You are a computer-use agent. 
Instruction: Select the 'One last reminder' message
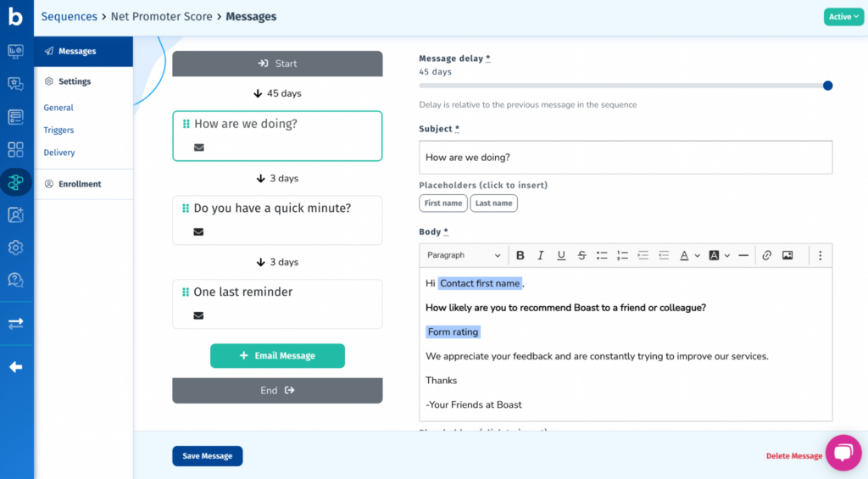click(277, 304)
